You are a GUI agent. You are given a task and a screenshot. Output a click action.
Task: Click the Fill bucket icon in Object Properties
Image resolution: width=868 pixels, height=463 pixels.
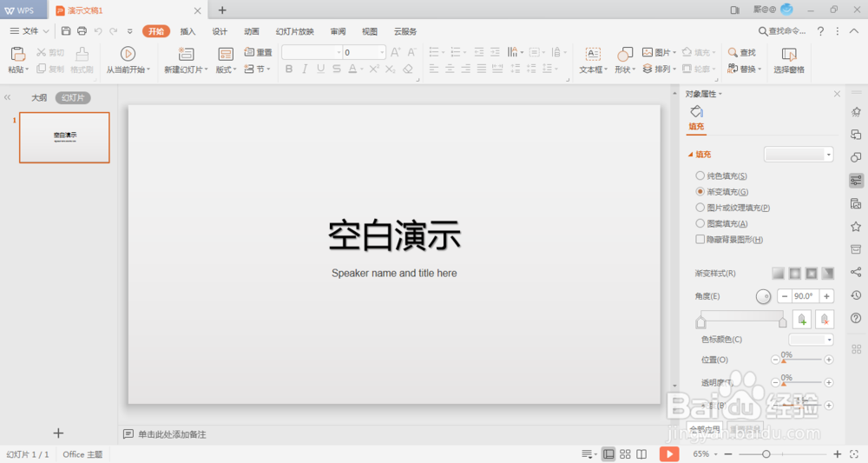click(x=696, y=111)
